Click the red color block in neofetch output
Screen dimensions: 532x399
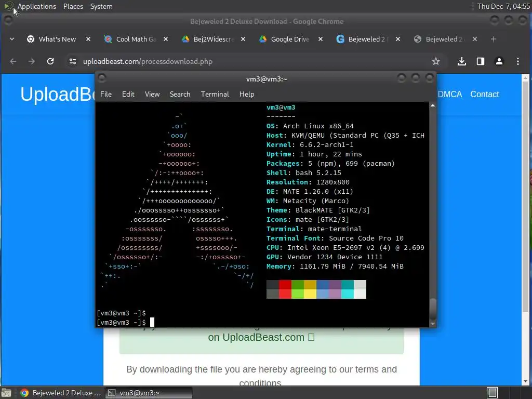[285, 289]
